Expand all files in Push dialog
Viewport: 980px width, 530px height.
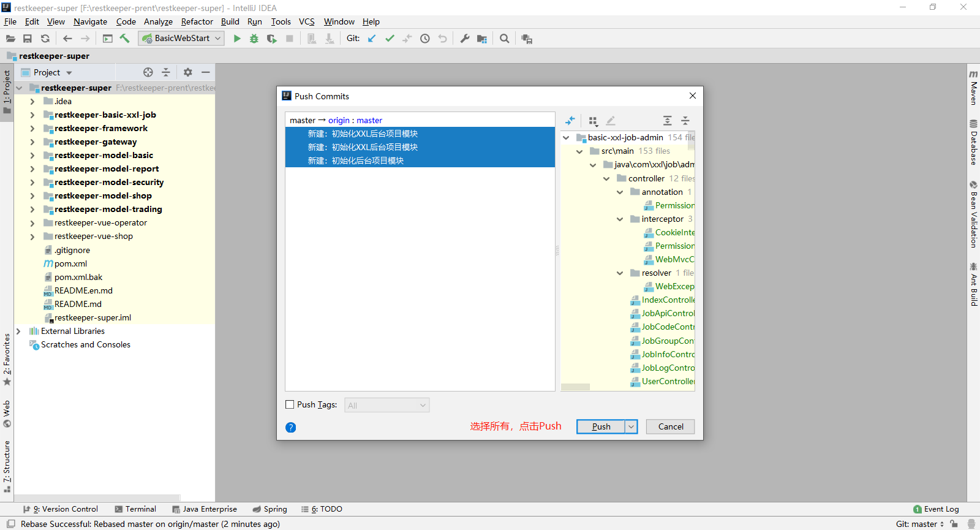coord(668,121)
